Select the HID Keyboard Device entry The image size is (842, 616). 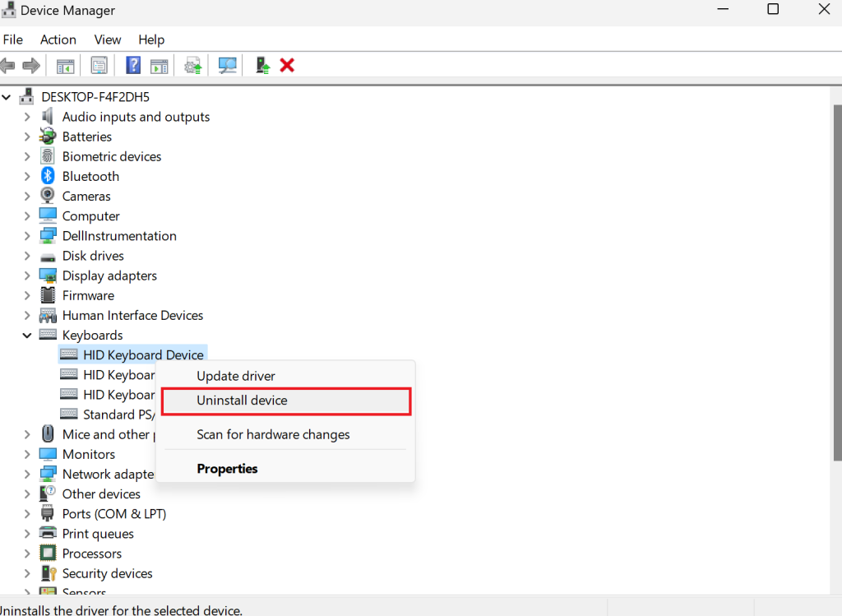(x=144, y=354)
